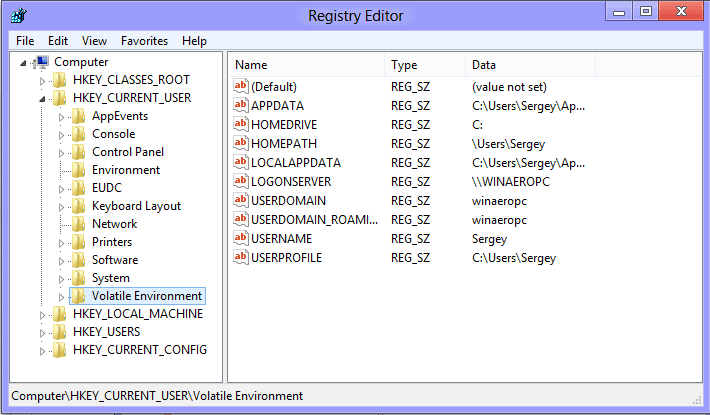This screenshot has width=710, height=415.
Task: Click the string icon next to USERNAME
Action: point(241,239)
